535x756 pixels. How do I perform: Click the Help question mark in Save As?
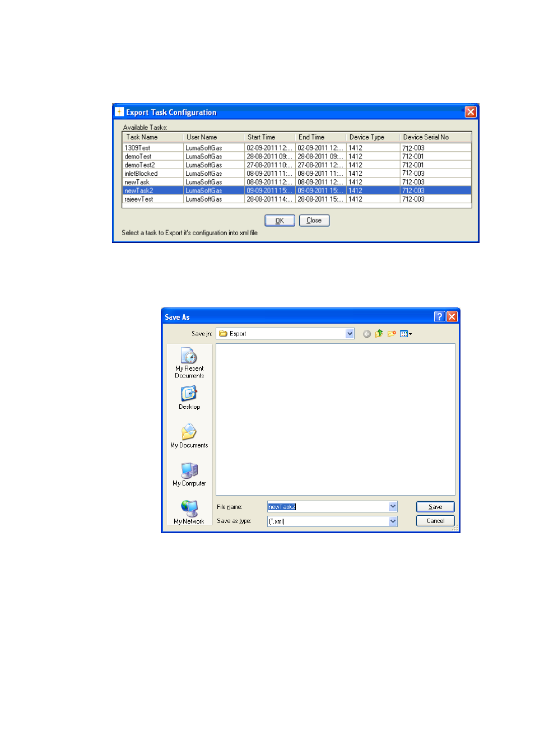(x=440, y=316)
